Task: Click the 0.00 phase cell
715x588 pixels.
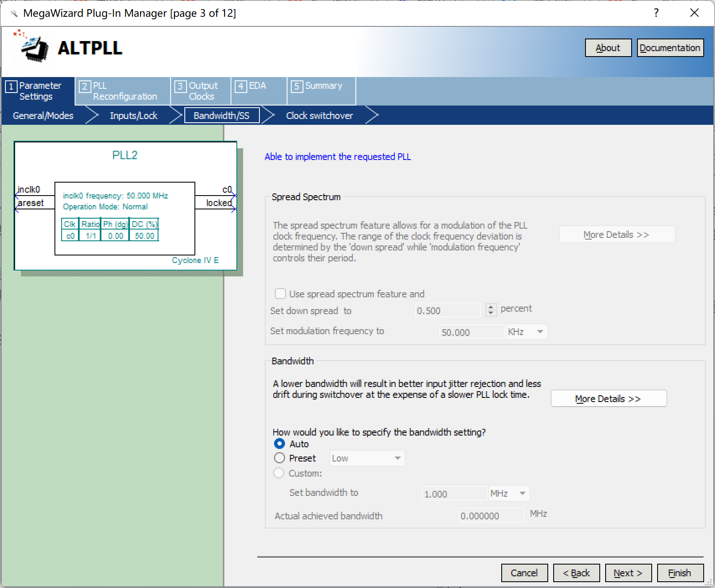Action: 115,236
